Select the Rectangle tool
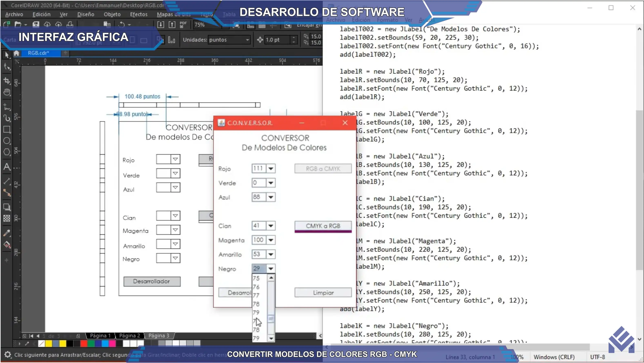Image resolution: width=644 pixels, height=363 pixels. (x=7, y=129)
